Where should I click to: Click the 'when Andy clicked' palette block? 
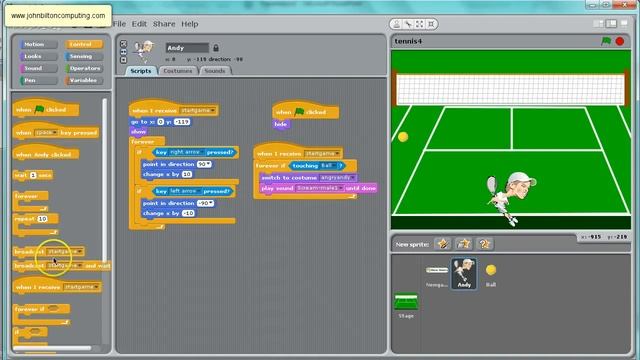[x=46, y=152]
